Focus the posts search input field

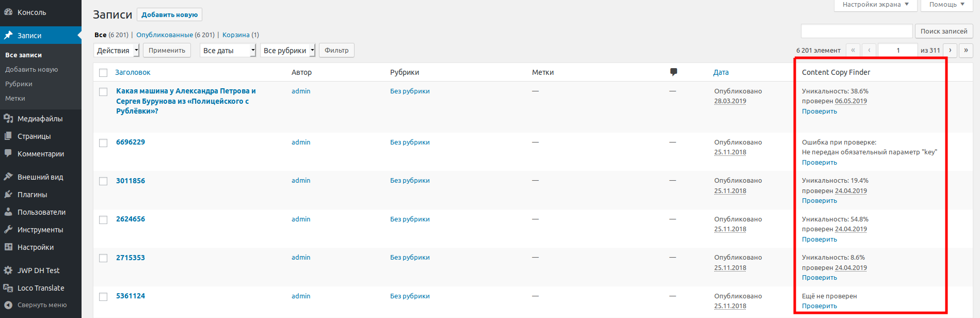[x=857, y=31]
